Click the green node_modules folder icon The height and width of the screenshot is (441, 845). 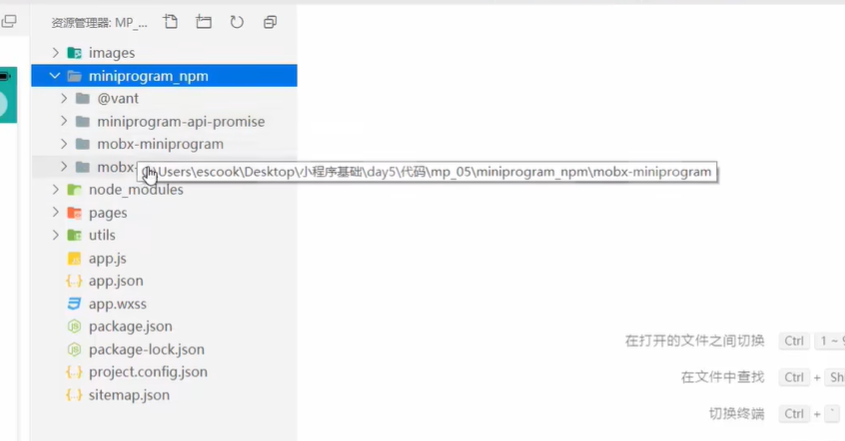74,189
